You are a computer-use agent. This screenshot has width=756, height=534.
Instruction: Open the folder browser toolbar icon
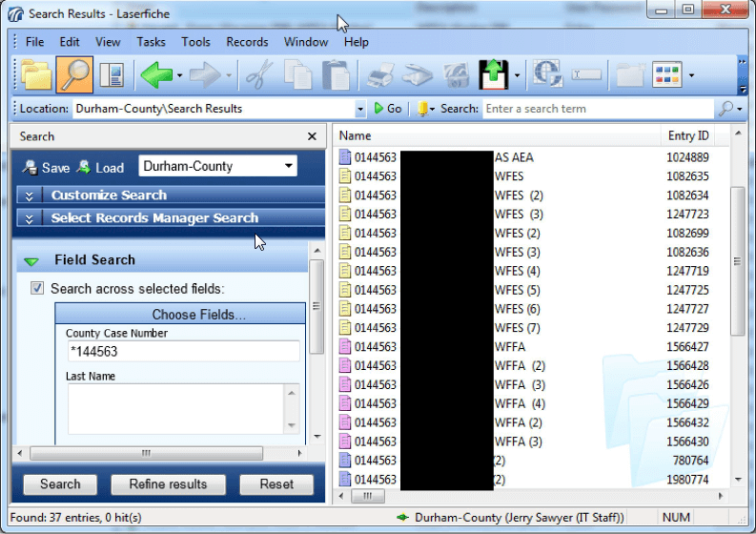click(36, 74)
